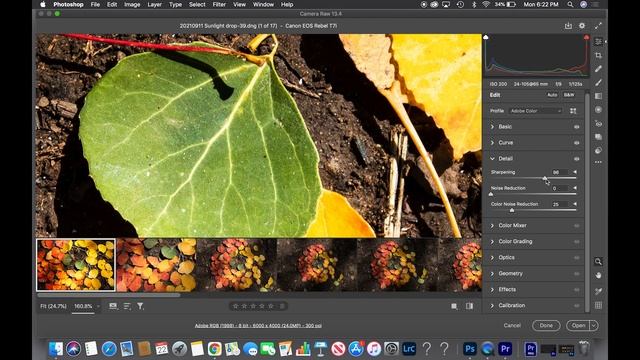Open the filmstrip filter funnel icon

tap(140, 306)
